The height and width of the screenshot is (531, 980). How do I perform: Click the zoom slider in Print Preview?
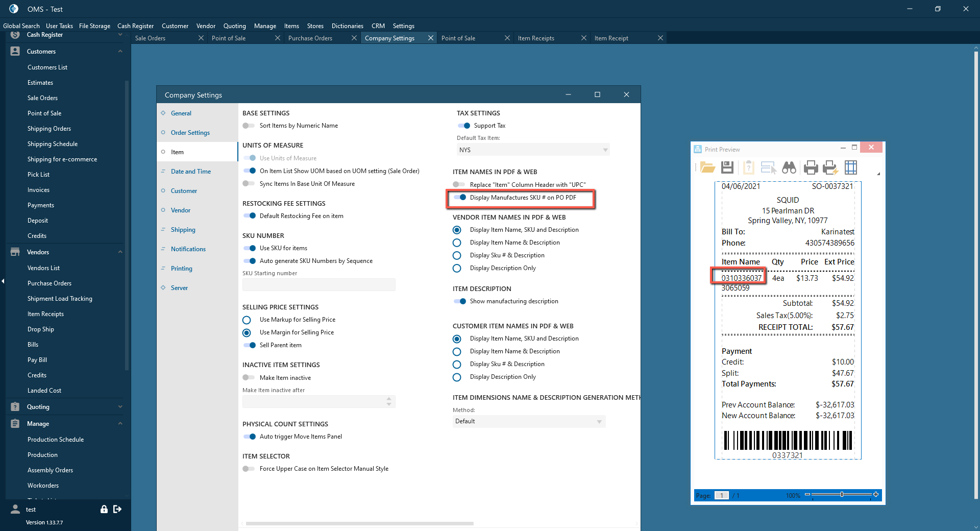point(842,495)
